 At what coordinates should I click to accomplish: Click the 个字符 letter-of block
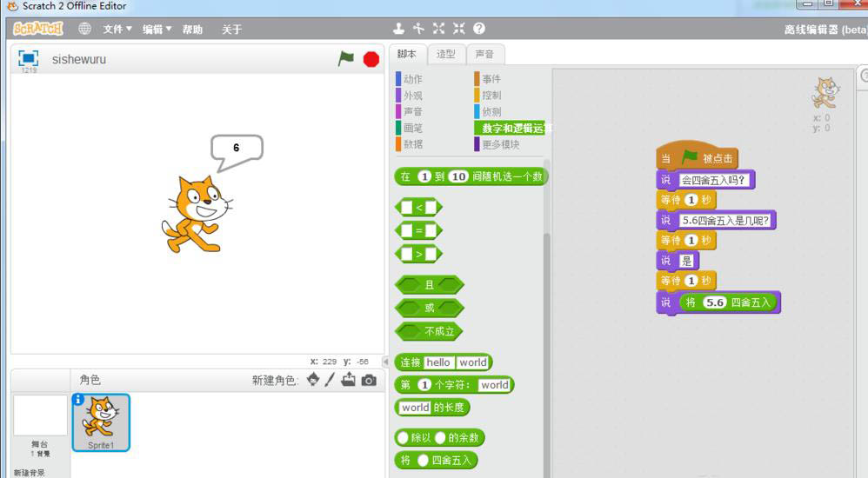click(x=454, y=384)
